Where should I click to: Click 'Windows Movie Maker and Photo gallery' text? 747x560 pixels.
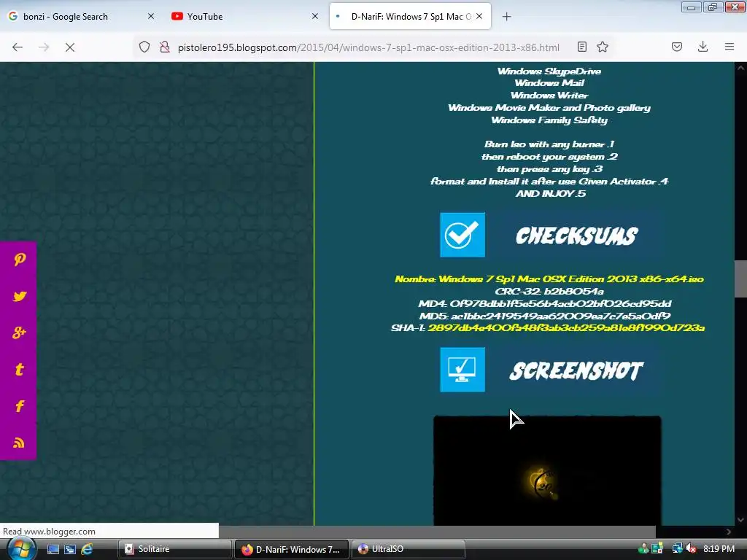(x=549, y=108)
